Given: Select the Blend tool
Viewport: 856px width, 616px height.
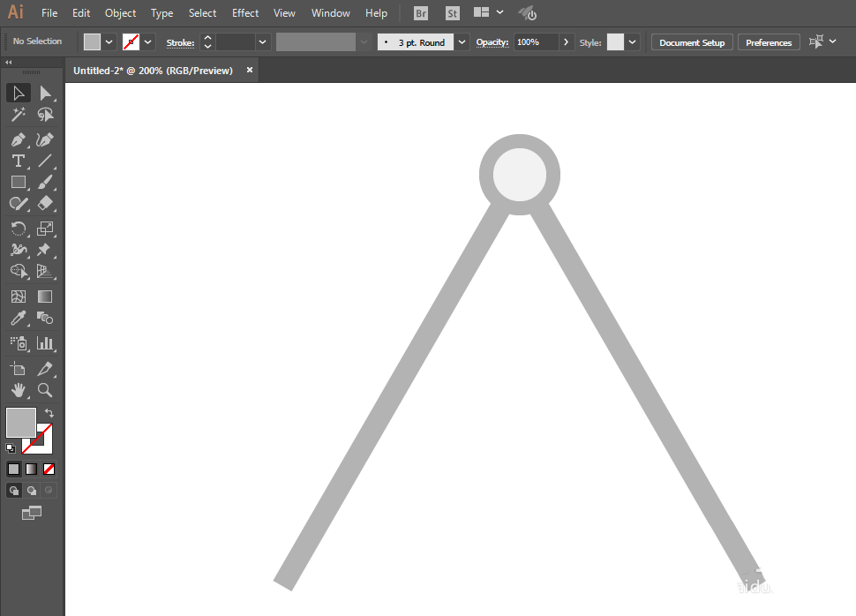Looking at the screenshot, I should point(45,318).
